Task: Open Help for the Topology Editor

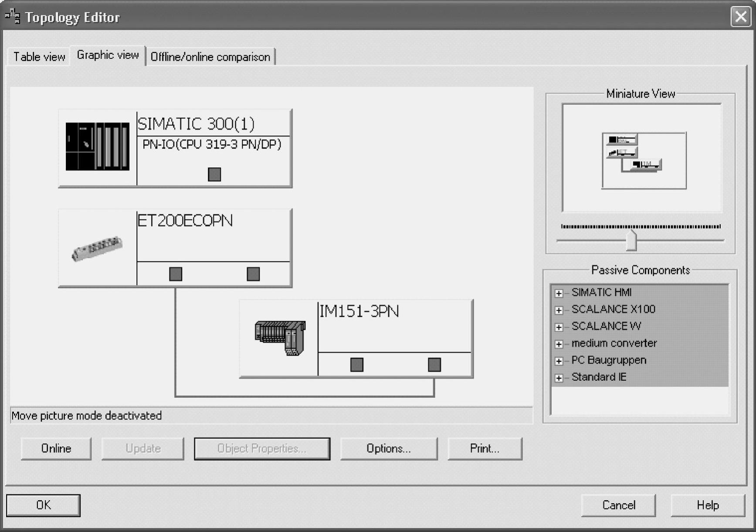Action: coord(708,505)
